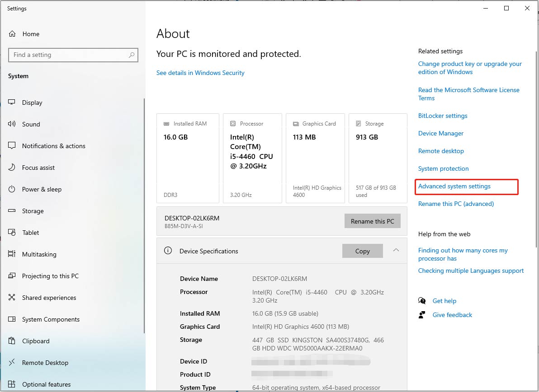Click the Rename this PC button
The width and height of the screenshot is (539, 392).
[x=372, y=221]
